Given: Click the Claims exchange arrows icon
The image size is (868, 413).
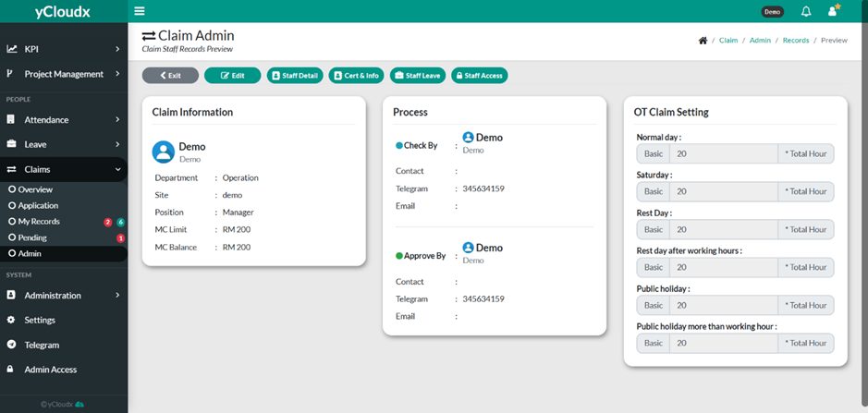Looking at the screenshot, I should [11, 169].
